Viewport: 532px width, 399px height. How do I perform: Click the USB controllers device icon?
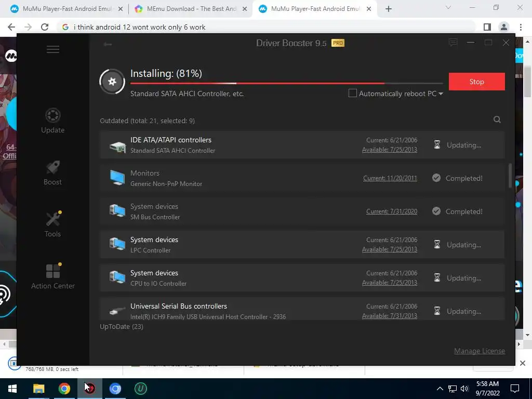(117, 311)
